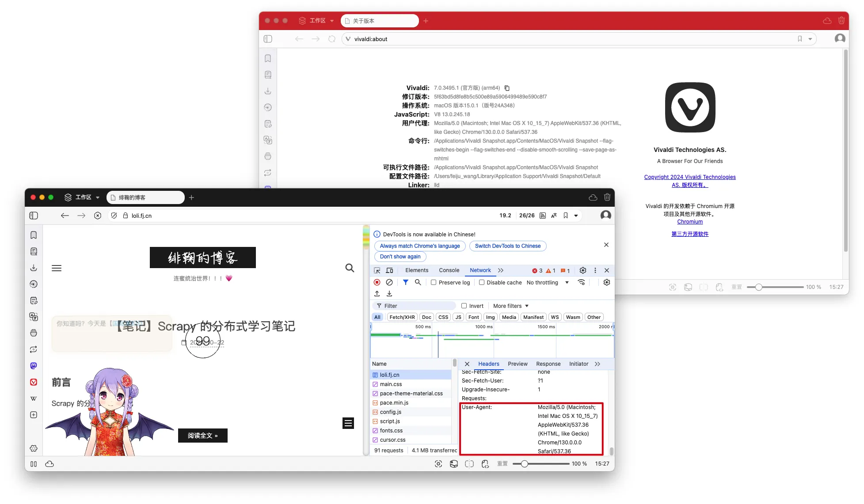
Task: Add a new web panel in the blog window
Action: (34, 415)
